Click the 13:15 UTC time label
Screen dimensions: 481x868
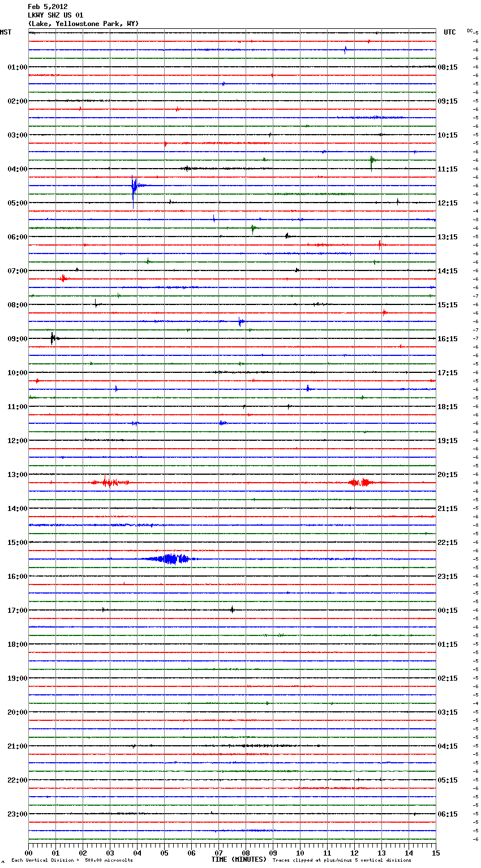[448, 237]
